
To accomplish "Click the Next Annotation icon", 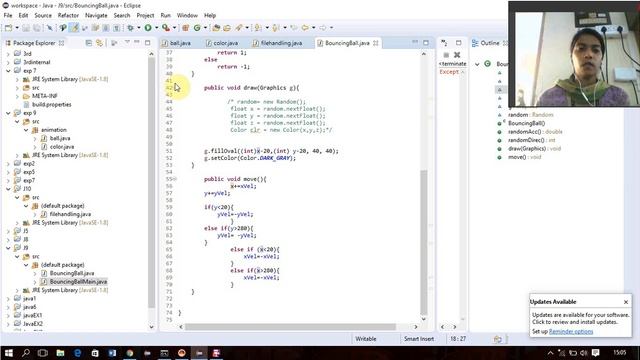I will click(258, 28).
